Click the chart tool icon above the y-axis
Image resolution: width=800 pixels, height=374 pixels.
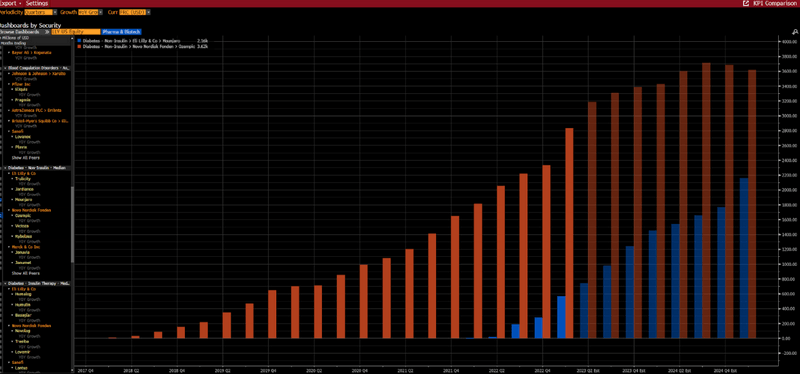(x=794, y=32)
